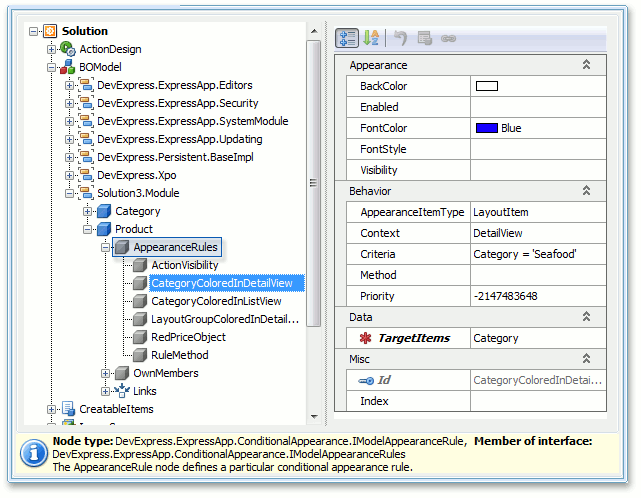Viewport: 641px width, 498px height.
Task: Click the tree vertical scrollbar thumb
Action: tap(314, 183)
